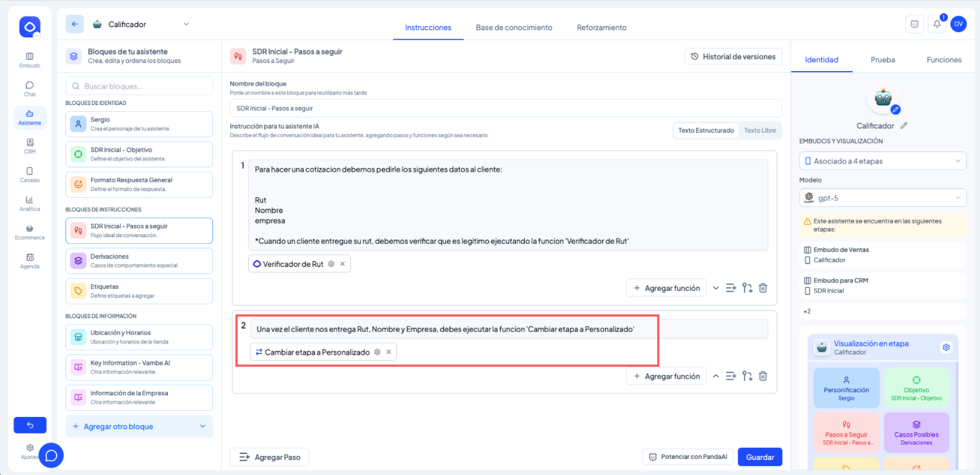Click the Guardar button

point(760,457)
